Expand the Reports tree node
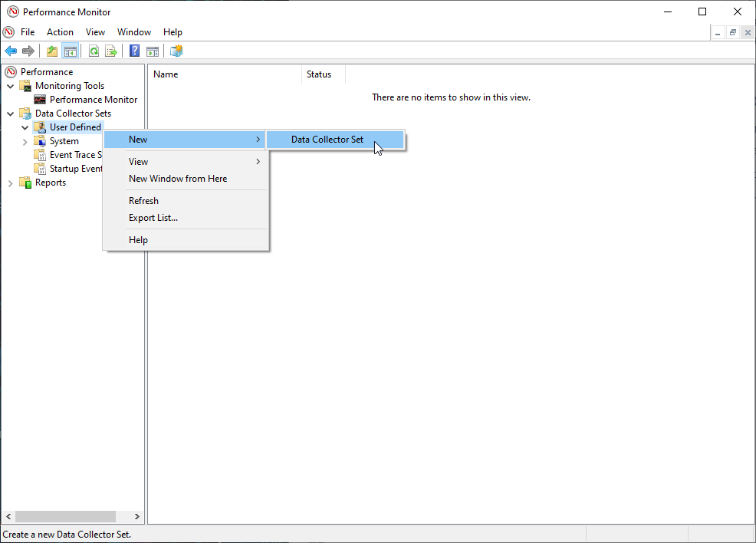Screen dimensions: 756x543 (11, 183)
